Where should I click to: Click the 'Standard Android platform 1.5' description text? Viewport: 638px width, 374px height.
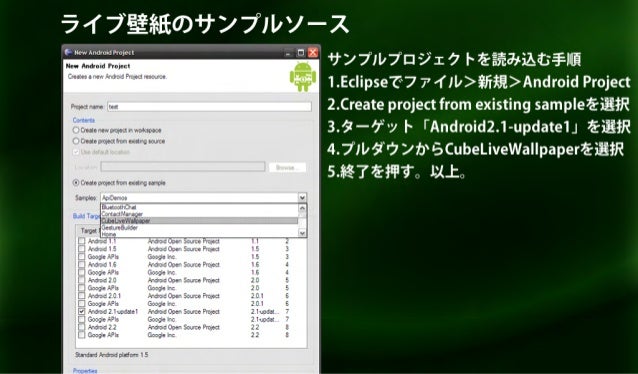click(x=112, y=355)
